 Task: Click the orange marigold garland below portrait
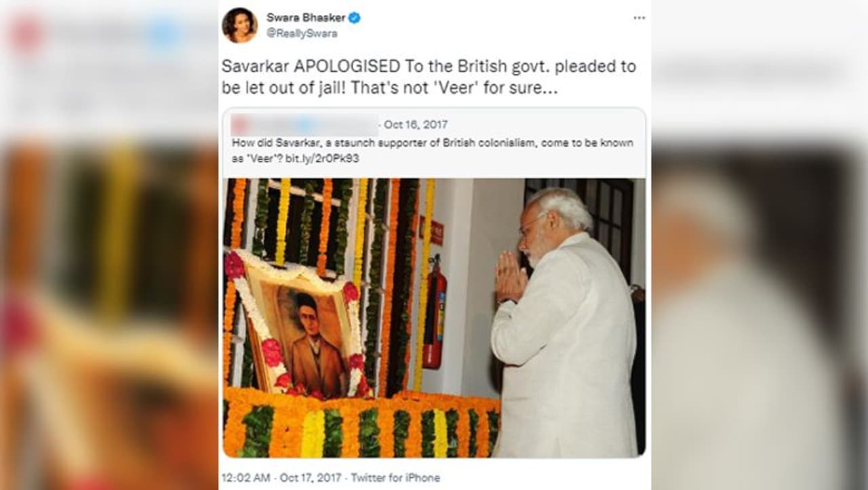click(x=361, y=424)
